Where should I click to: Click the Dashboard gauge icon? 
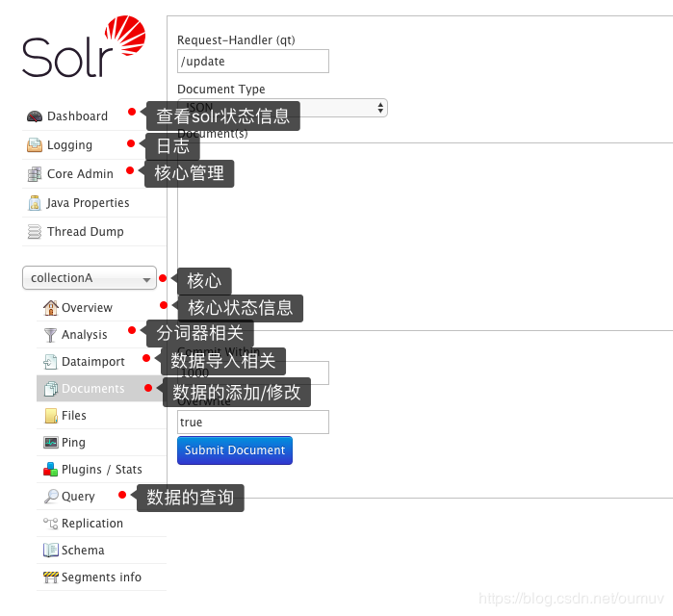35,116
